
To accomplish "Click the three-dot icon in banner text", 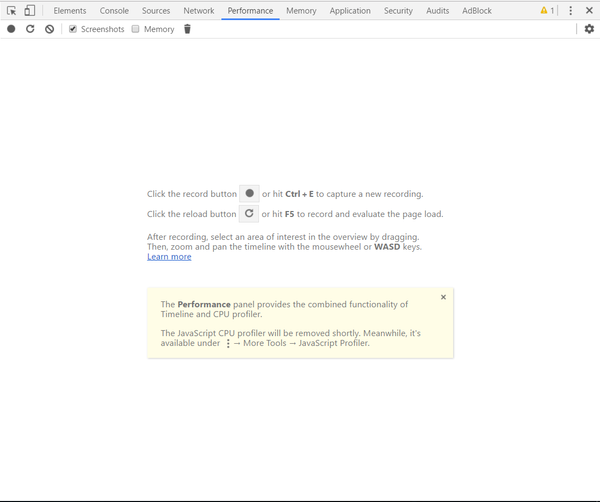I will (x=228, y=343).
